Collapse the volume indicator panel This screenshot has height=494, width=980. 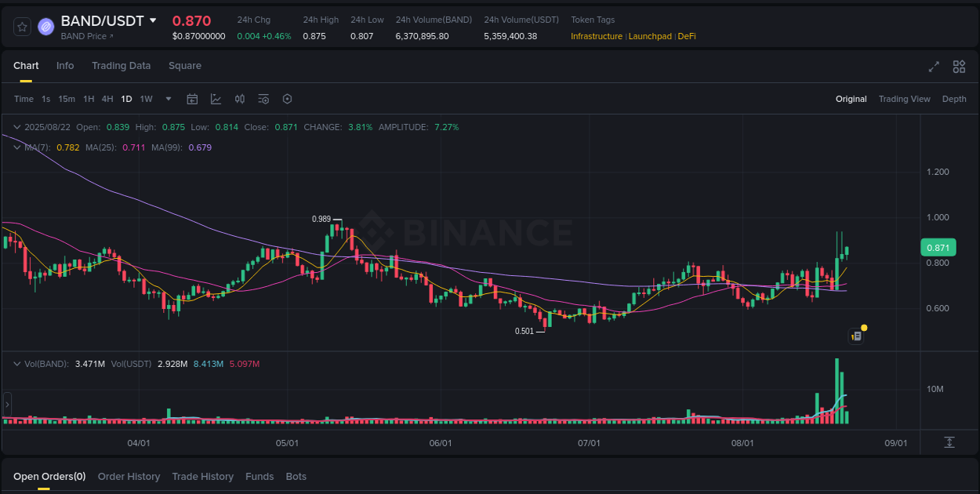(x=17, y=363)
